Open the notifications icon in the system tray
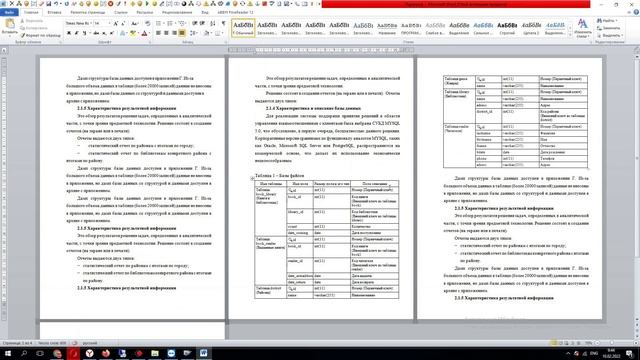This screenshot has height=360, width=640. click(x=630, y=353)
